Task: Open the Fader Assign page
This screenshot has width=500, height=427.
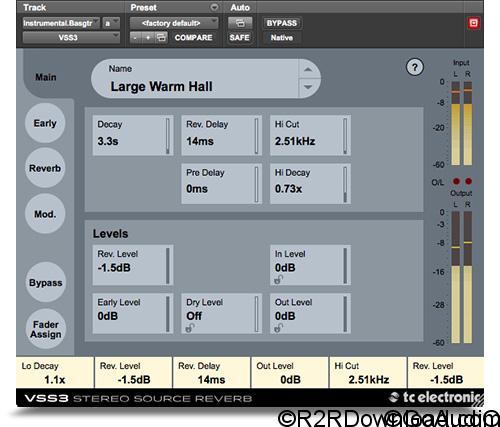Action: (x=46, y=329)
